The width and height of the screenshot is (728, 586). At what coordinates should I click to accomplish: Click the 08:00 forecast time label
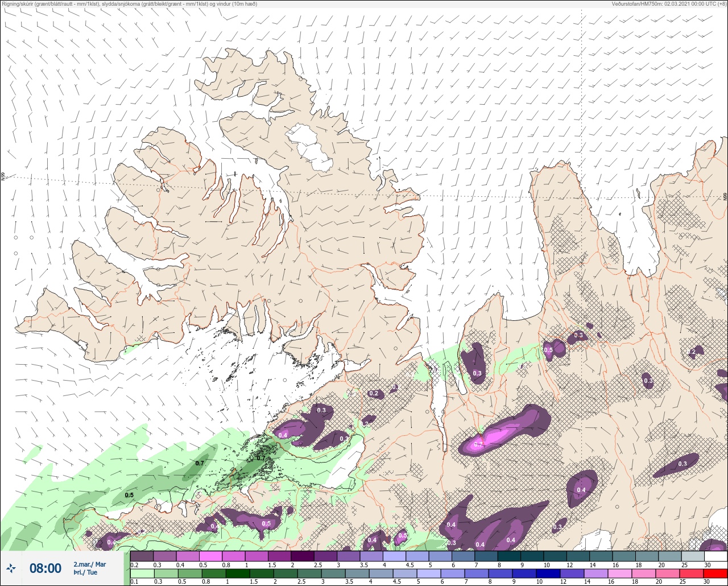(x=45, y=568)
